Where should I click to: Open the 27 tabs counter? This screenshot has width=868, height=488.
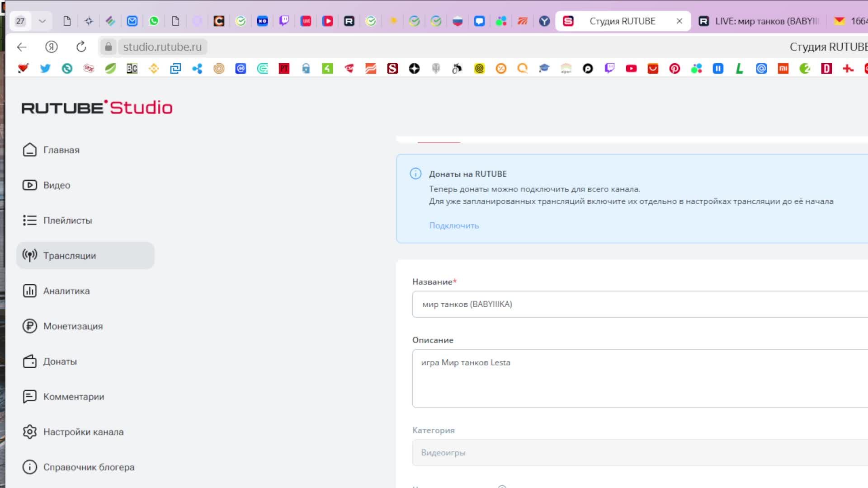[20, 21]
